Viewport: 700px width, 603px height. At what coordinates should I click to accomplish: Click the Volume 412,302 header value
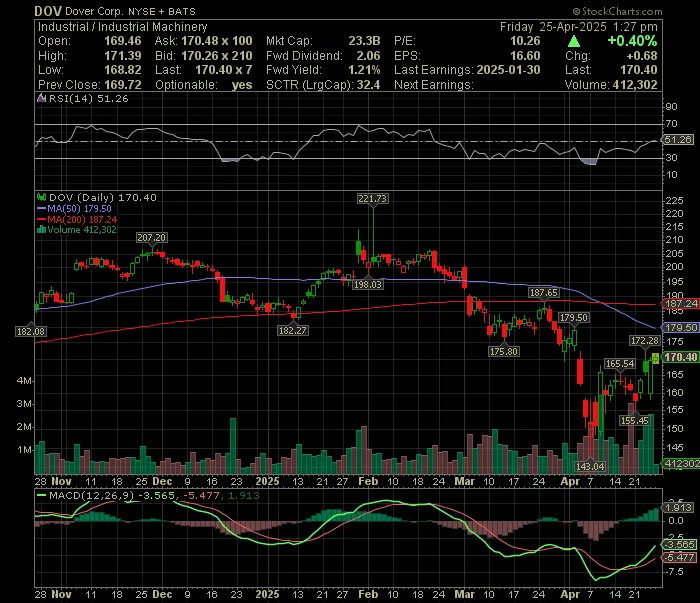(x=635, y=85)
